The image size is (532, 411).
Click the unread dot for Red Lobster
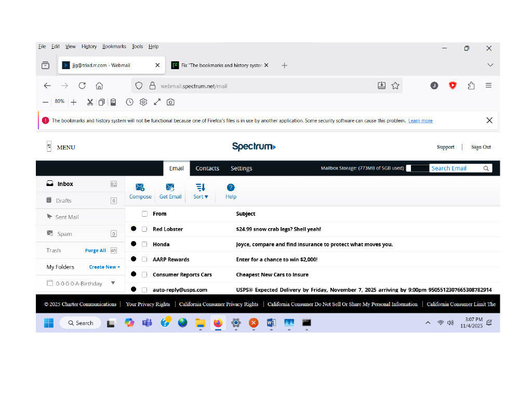134,229
